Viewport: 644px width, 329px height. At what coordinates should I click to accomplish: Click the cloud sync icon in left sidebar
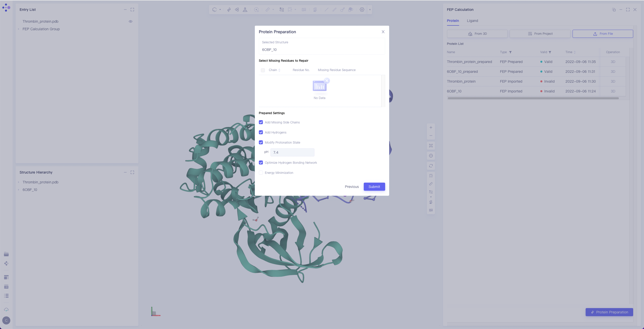6,310
